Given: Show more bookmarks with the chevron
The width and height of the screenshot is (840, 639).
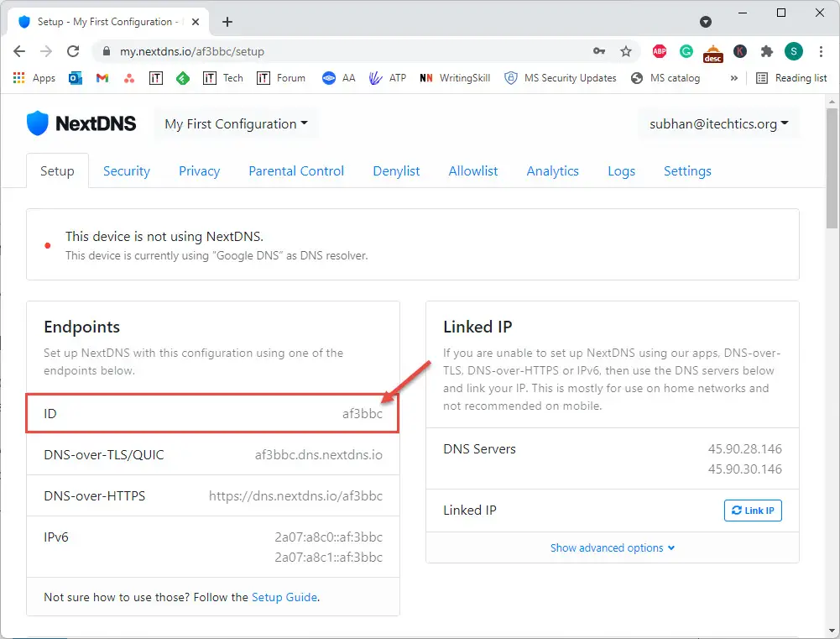Looking at the screenshot, I should coord(734,78).
